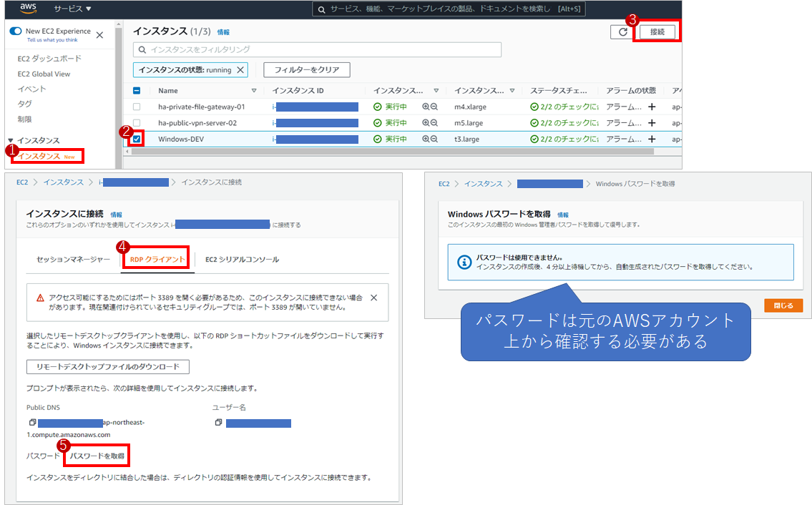Image resolution: width=812 pixels, height=505 pixels.
Task: Sort by the インスタンスの状態 column arrow
Action: pyautogui.click(x=436, y=91)
